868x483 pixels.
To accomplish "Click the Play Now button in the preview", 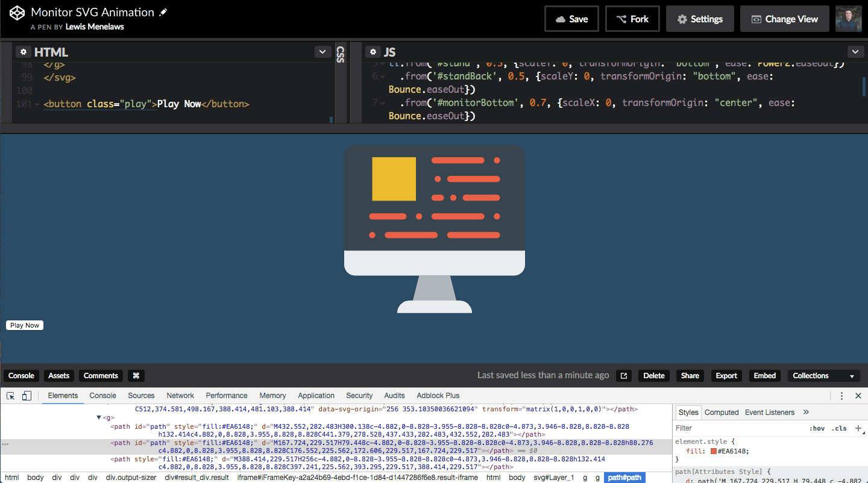I will pos(24,325).
